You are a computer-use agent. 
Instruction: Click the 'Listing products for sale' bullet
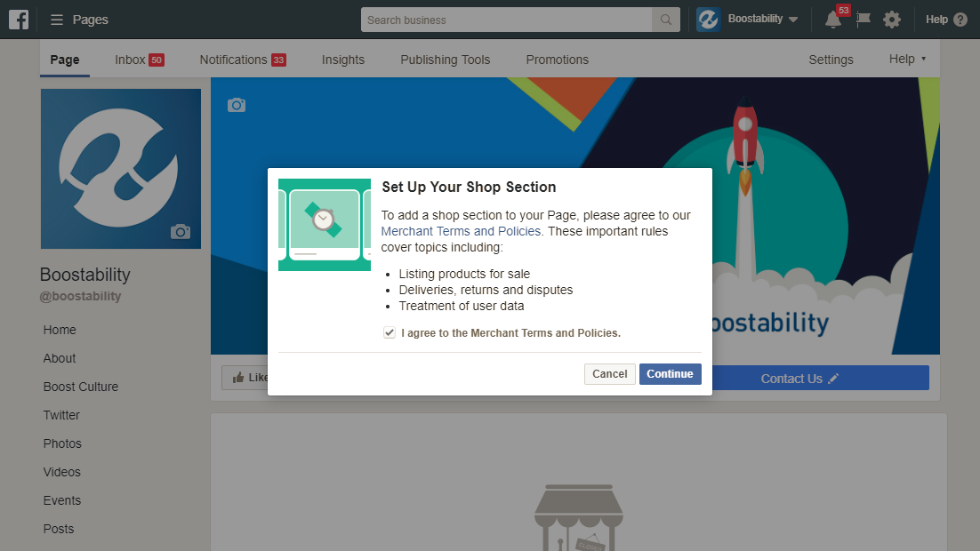[x=464, y=274]
